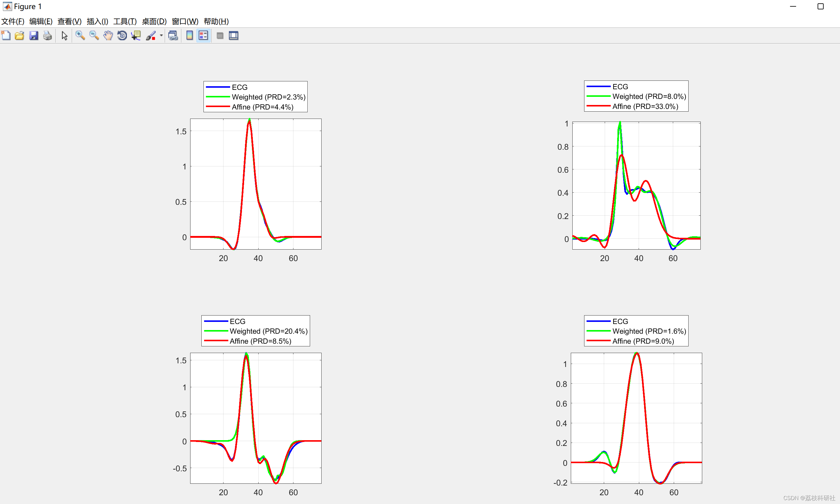
Task: Select the Zoom Out magnifier tool
Action: [x=94, y=36]
